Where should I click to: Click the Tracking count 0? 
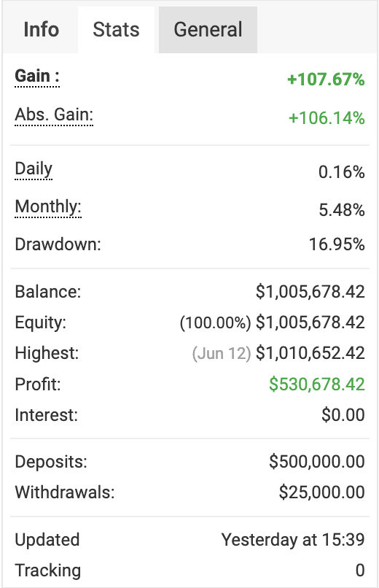(360, 570)
